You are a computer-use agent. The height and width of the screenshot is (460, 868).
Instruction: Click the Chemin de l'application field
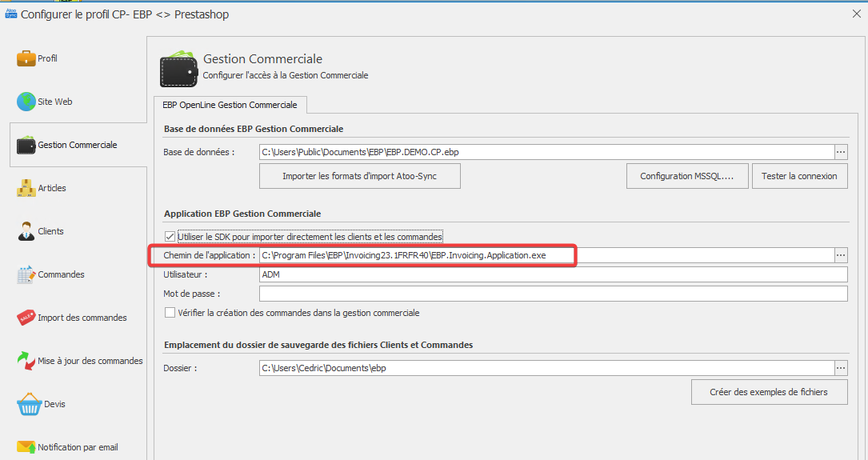(x=547, y=255)
